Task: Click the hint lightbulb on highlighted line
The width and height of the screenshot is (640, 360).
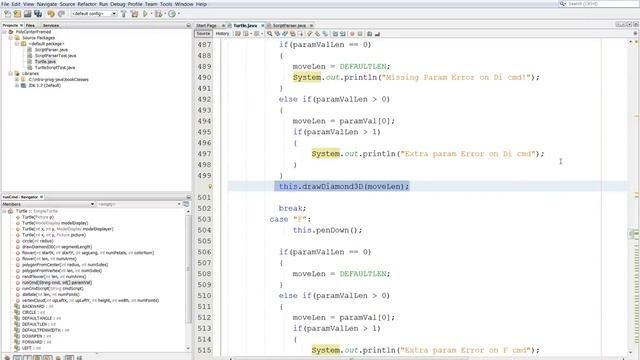Action: pyautogui.click(x=210, y=187)
